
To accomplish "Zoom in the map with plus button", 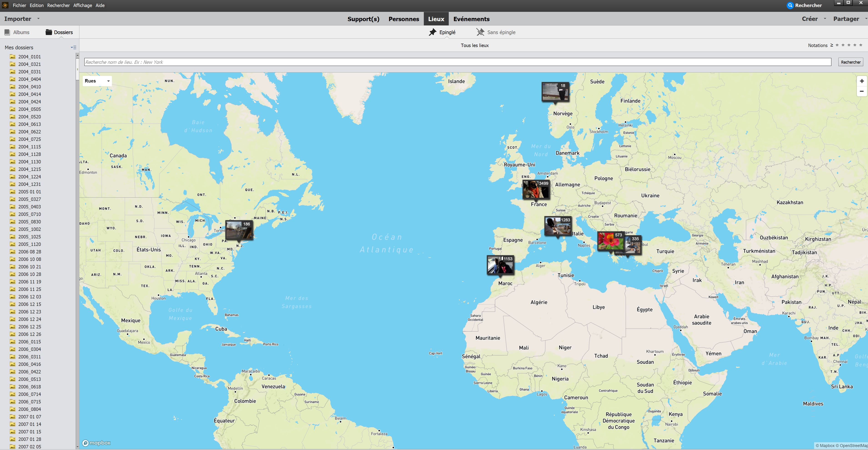I will 862,81.
